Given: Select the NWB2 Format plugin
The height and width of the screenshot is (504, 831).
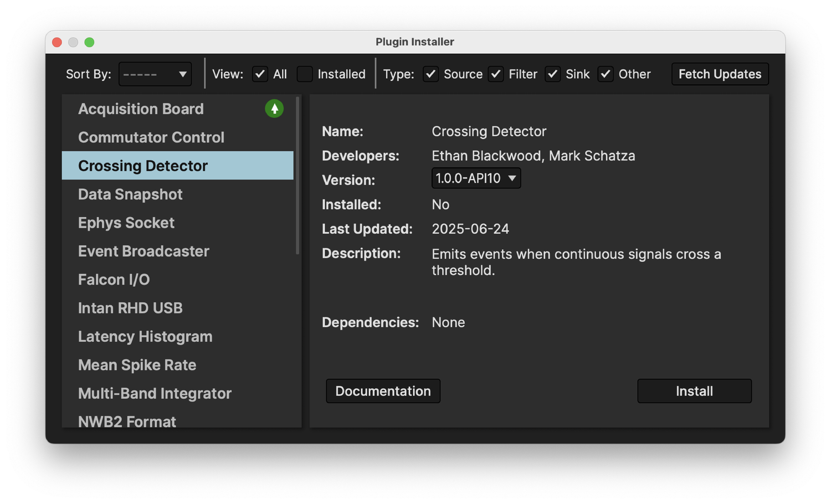Looking at the screenshot, I should [x=127, y=421].
